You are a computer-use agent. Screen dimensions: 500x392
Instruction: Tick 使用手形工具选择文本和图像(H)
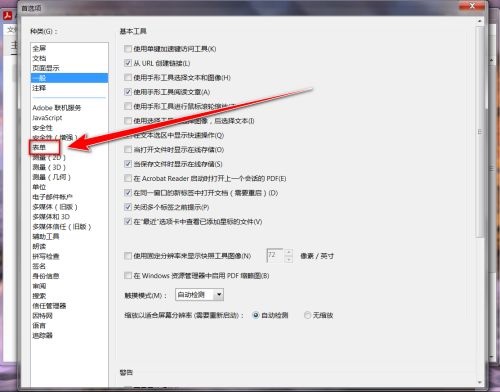[x=128, y=78]
